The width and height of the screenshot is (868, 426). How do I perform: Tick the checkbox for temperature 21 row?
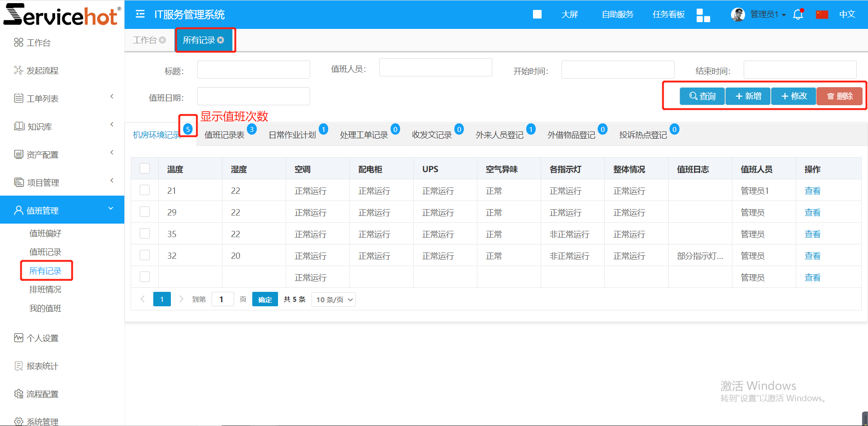coord(145,190)
